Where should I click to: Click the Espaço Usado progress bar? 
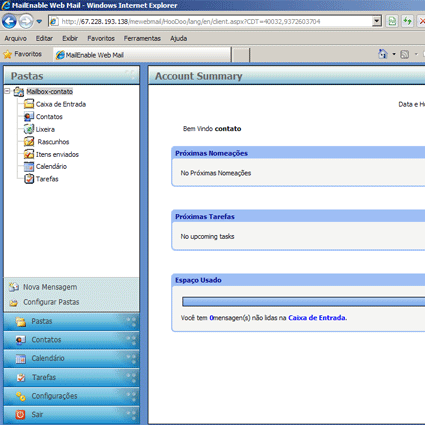point(304,302)
